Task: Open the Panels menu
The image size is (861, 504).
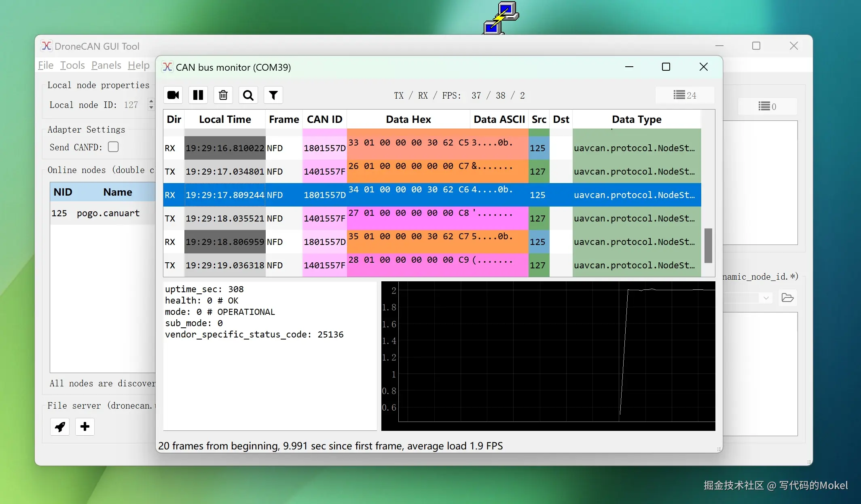Action: [106, 65]
